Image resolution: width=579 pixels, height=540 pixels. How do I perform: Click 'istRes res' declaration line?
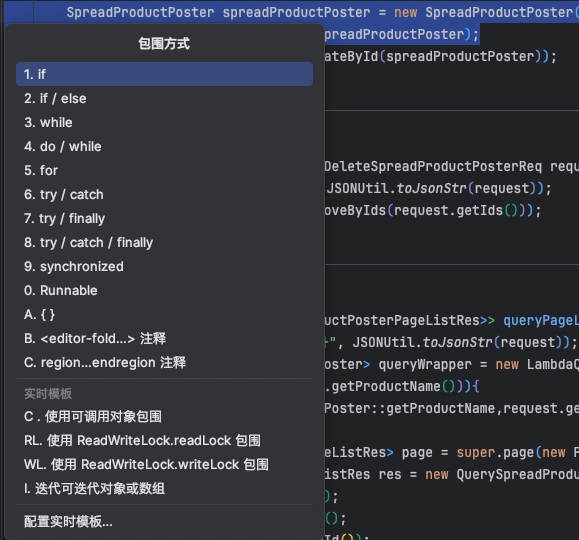tap(363, 474)
